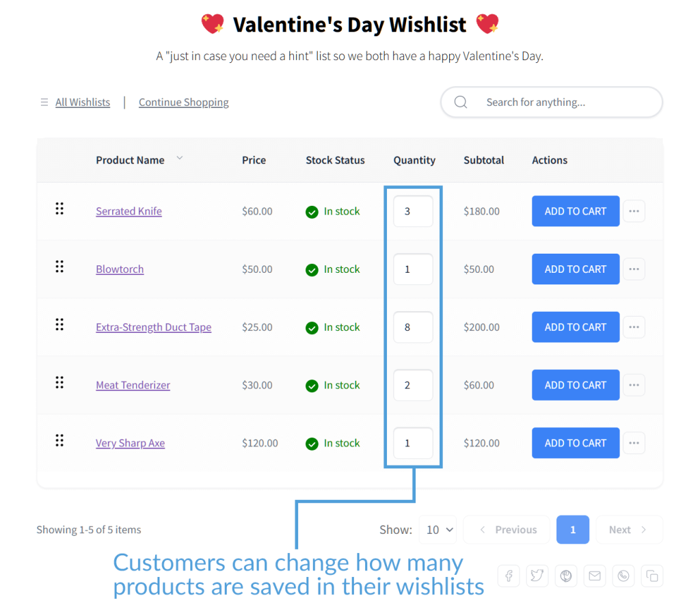Viewport: 700px width, 603px height.
Task: Click the search magnifier icon
Action: pyautogui.click(x=460, y=102)
